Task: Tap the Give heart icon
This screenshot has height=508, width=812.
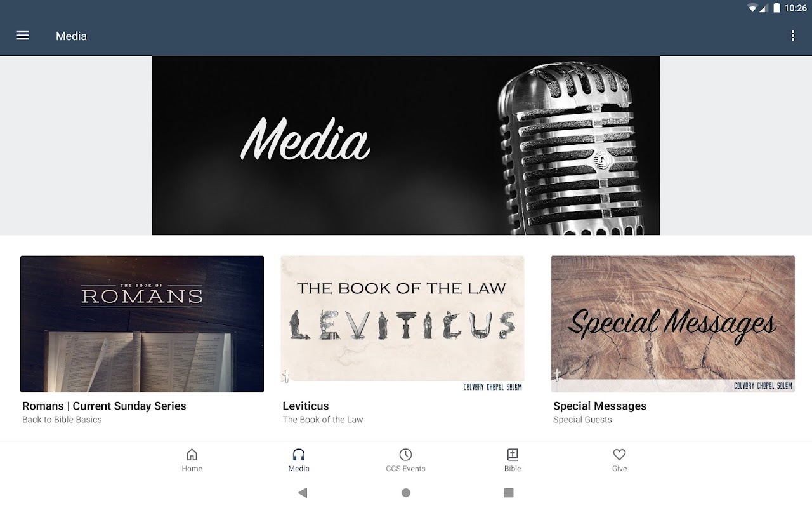Action: click(619, 454)
